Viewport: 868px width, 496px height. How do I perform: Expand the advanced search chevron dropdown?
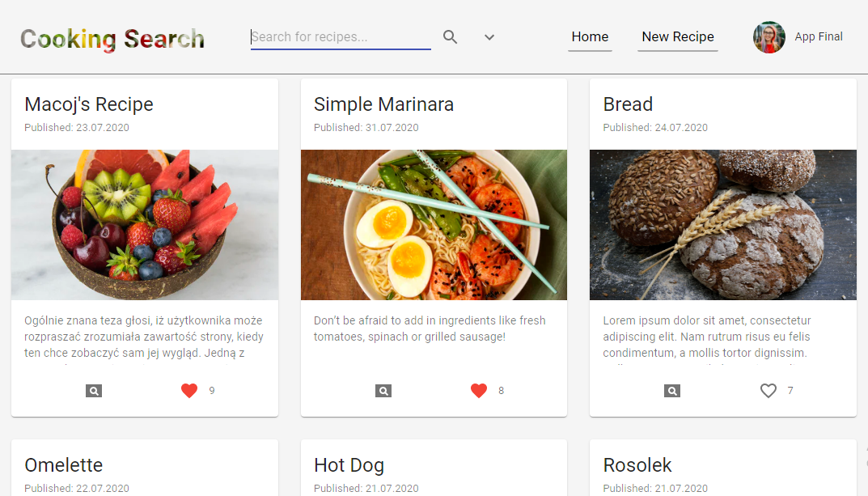point(489,37)
